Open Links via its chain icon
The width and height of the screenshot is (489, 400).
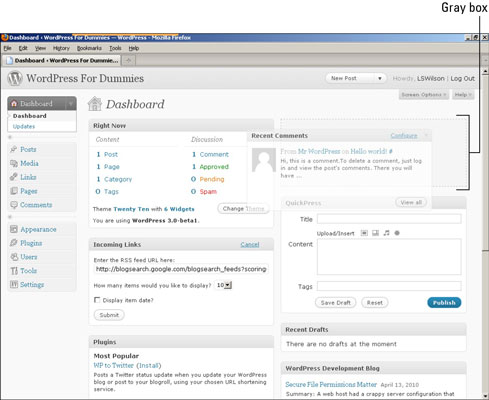click(14, 177)
